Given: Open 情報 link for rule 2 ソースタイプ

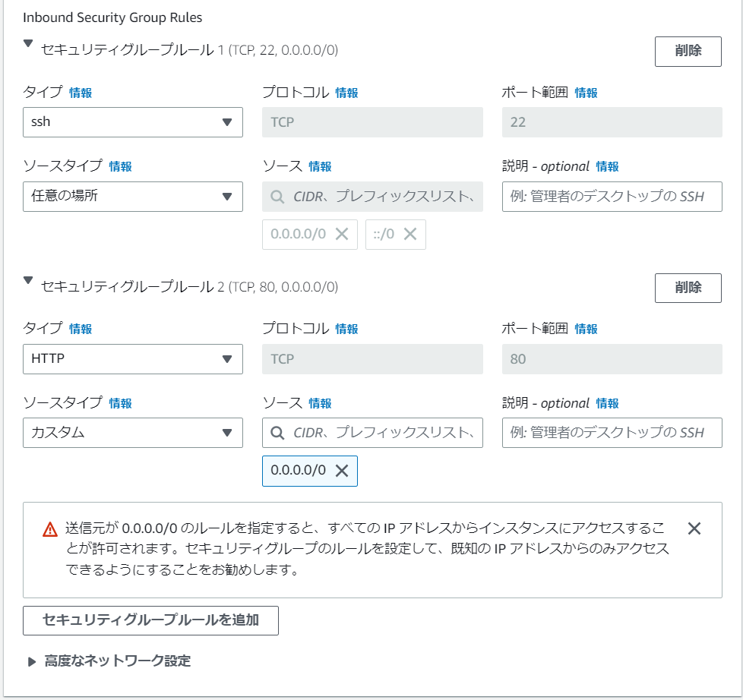Looking at the screenshot, I should [120, 403].
